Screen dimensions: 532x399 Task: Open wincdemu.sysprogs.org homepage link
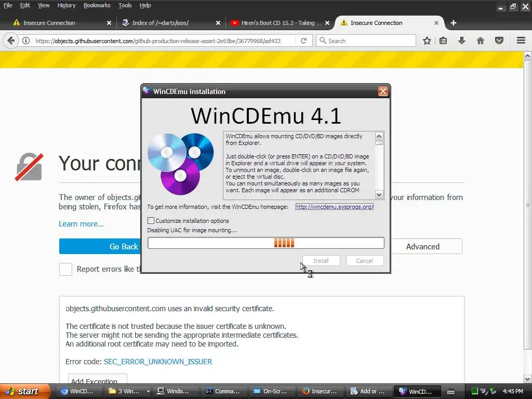[x=334, y=207]
